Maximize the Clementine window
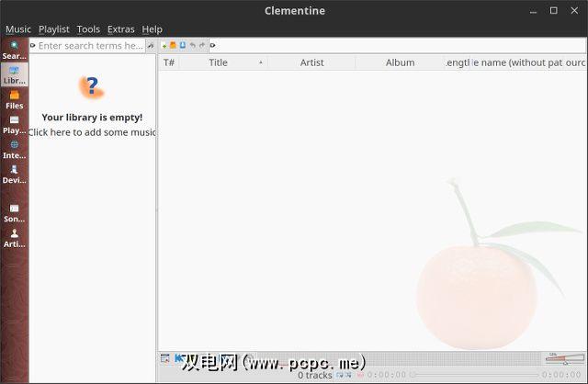Viewport: 588px width, 384px height. (553, 10)
